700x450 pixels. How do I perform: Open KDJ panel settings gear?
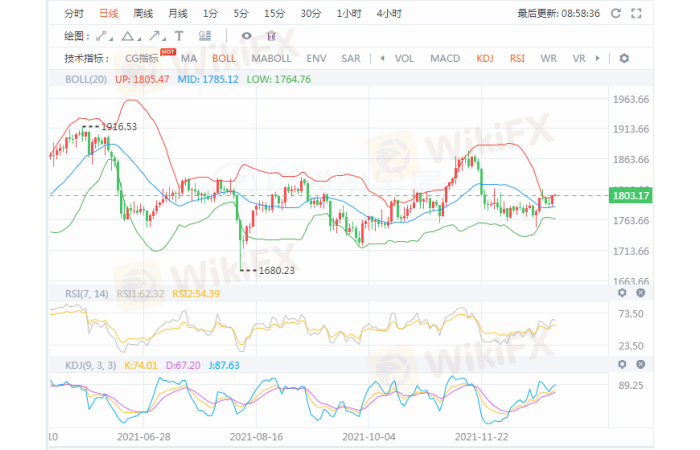(621, 364)
